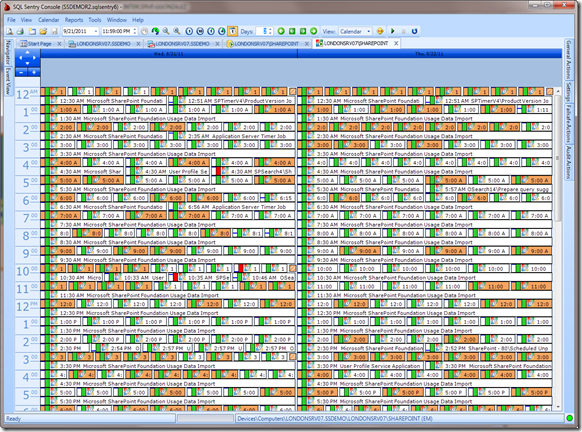Click the orange diamond icon beside View
Image resolution: width=582 pixels, height=432 pixels.
click(x=380, y=31)
